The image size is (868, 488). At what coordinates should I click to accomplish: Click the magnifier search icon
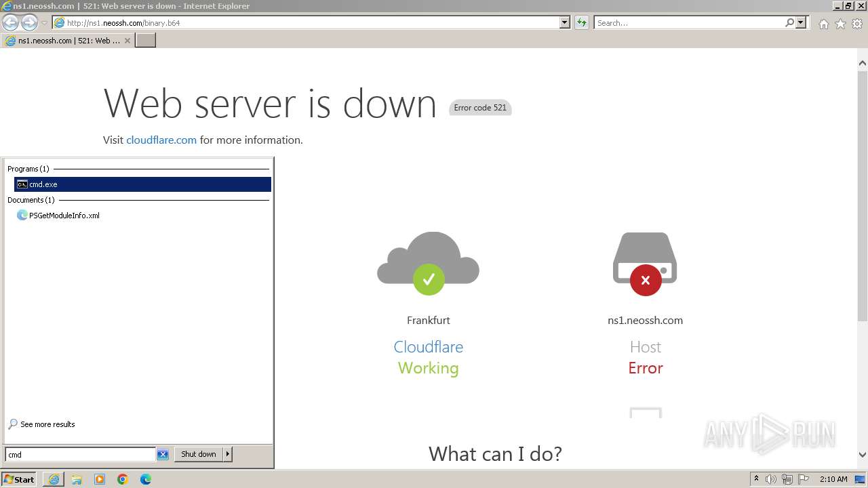coord(789,23)
